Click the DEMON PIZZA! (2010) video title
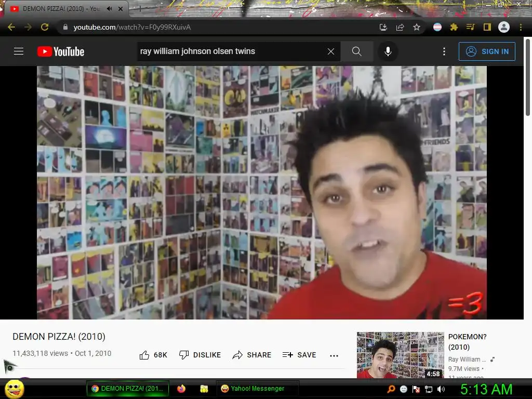The width and height of the screenshot is (532, 399). coord(59,337)
